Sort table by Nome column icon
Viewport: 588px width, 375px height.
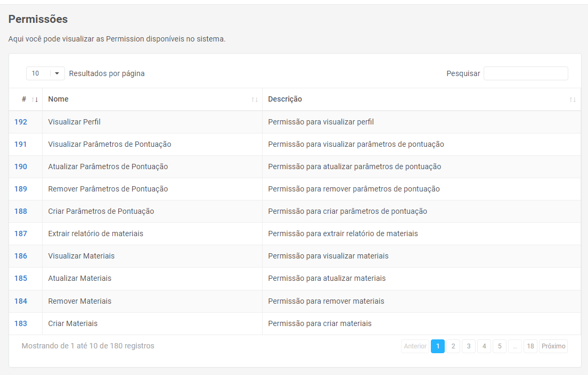[x=255, y=99]
